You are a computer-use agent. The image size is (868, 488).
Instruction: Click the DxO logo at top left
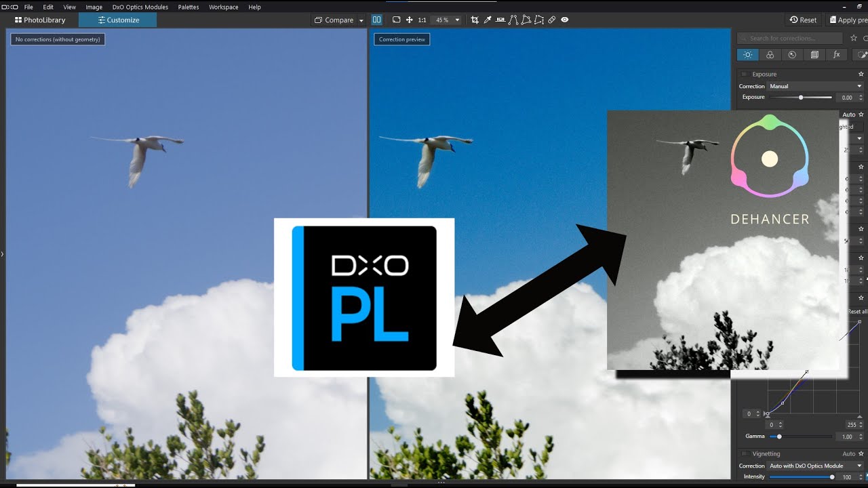click(x=9, y=7)
